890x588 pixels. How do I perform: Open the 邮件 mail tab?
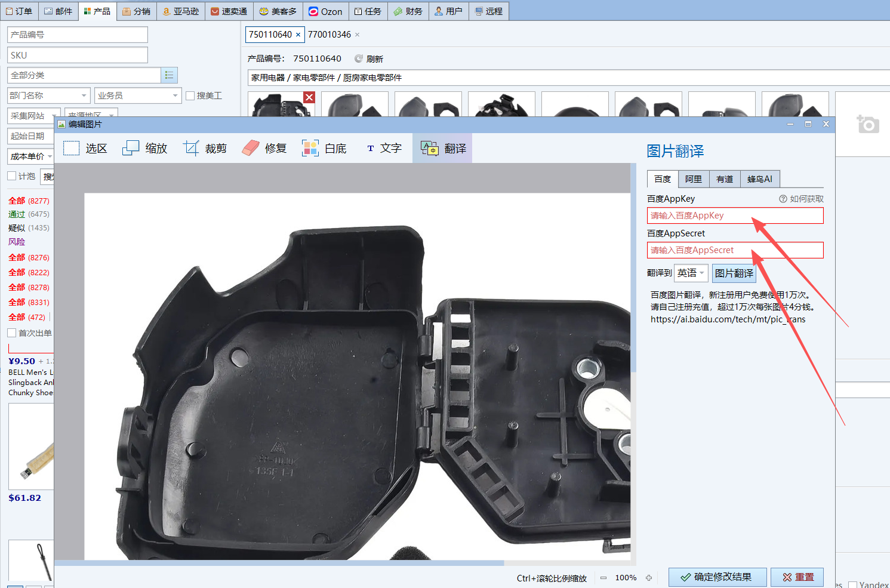[58, 11]
